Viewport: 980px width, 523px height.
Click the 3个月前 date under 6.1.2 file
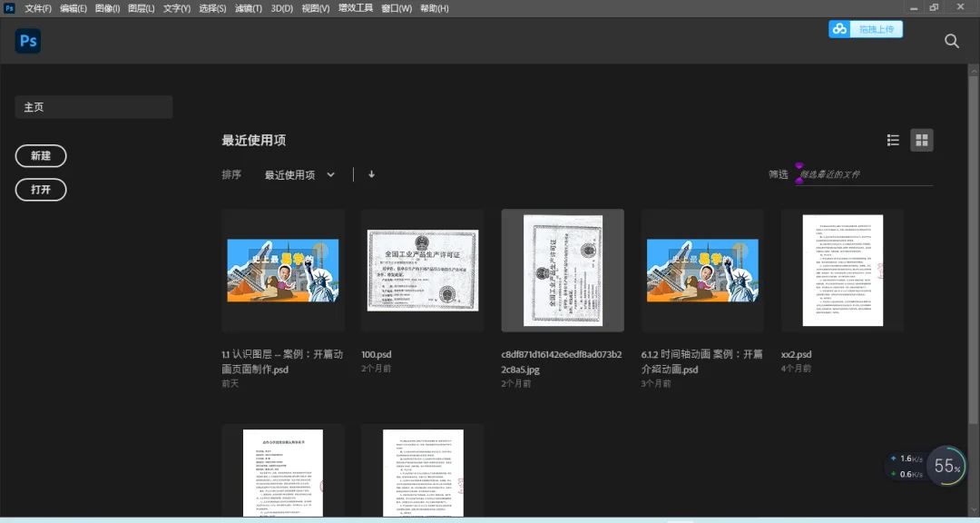pos(656,383)
